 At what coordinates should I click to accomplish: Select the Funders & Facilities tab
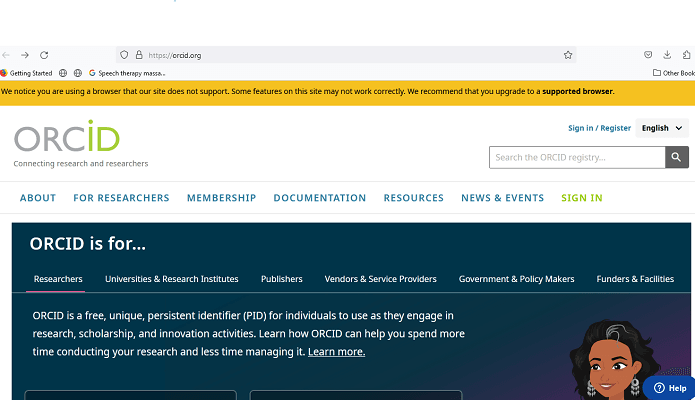click(635, 279)
